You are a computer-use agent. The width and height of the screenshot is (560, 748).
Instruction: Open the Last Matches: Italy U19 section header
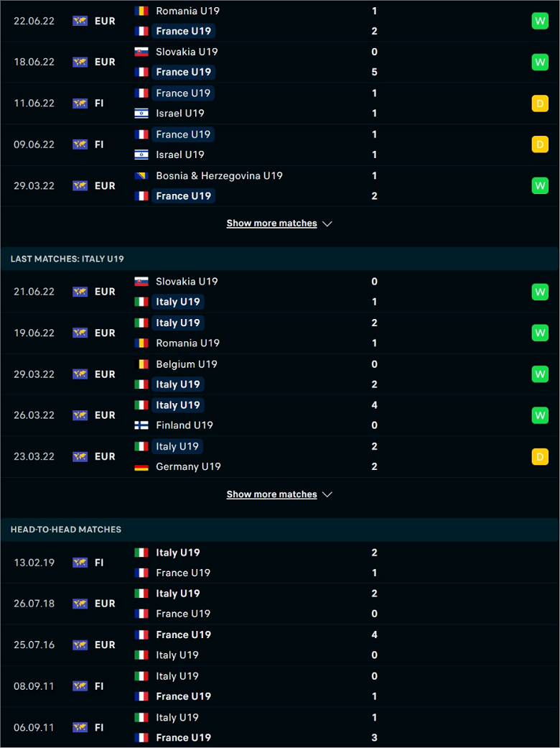(x=280, y=259)
